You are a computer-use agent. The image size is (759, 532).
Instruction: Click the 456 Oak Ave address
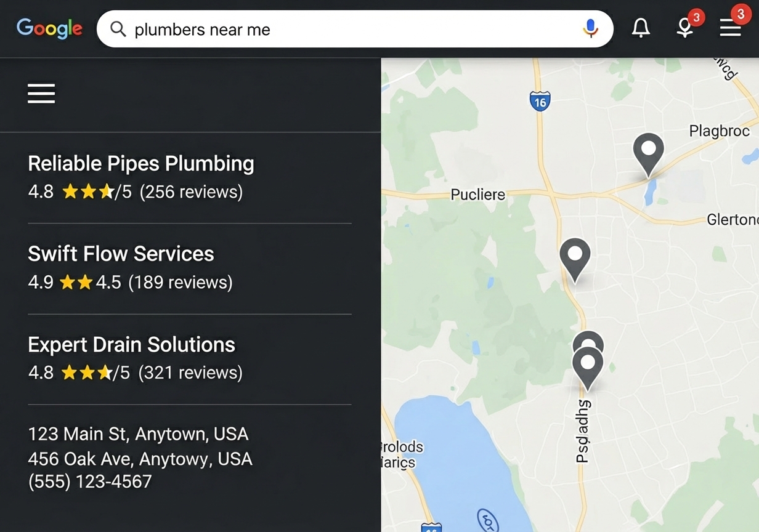point(140,458)
